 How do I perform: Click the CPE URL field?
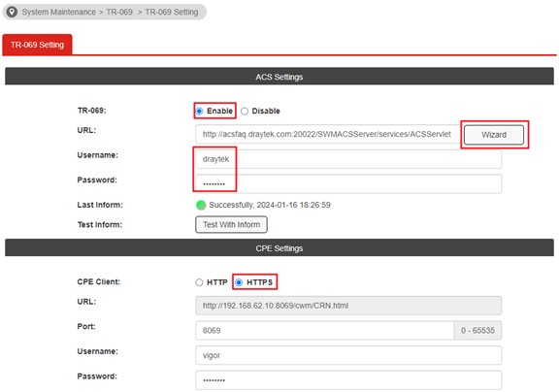coord(348,306)
